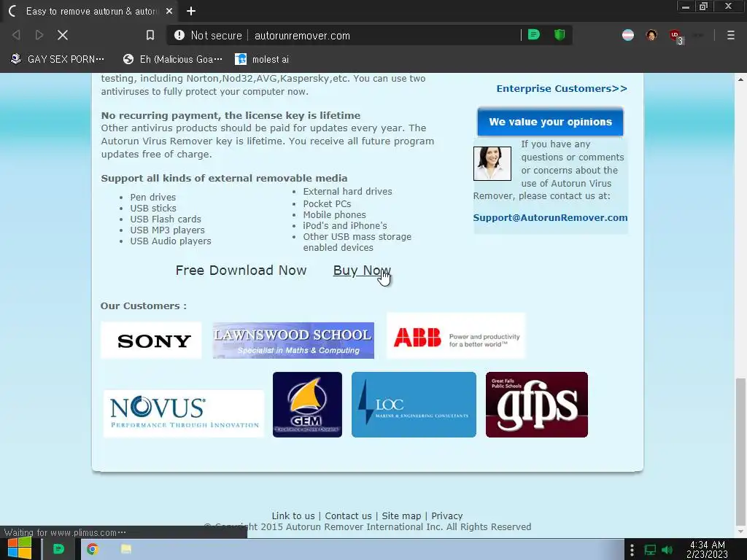The height and width of the screenshot is (560, 747).
Task: Open the clock showing 4:34 AM
Action: coord(708,549)
